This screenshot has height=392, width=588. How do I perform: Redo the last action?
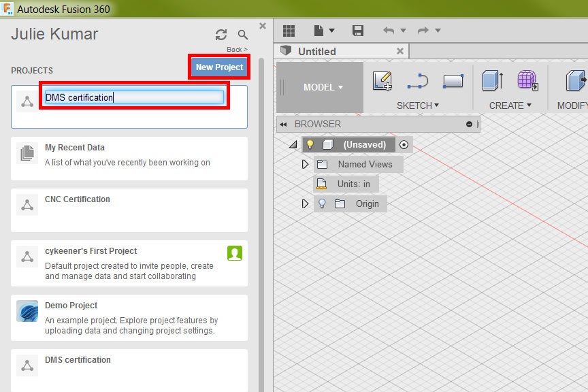pyautogui.click(x=423, y=31)
